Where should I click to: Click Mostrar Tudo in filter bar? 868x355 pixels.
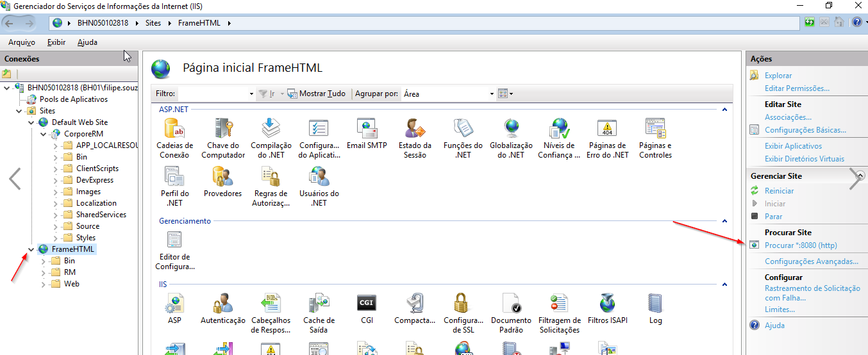tap(317, 94)
